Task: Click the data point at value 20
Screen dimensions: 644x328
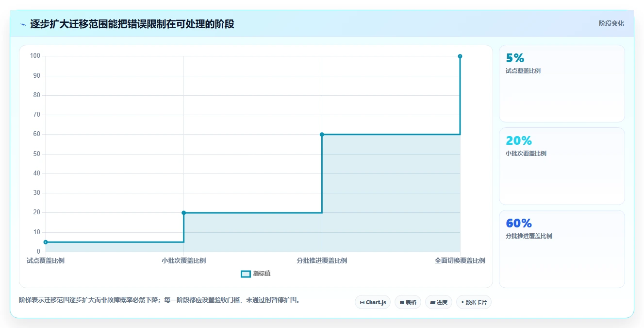Action: [x=184, y=213]
